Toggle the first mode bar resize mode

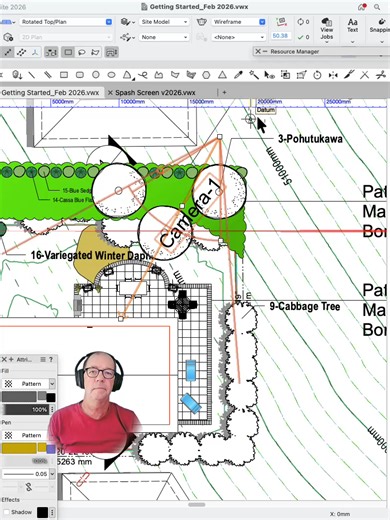click(x=8, y=52)
